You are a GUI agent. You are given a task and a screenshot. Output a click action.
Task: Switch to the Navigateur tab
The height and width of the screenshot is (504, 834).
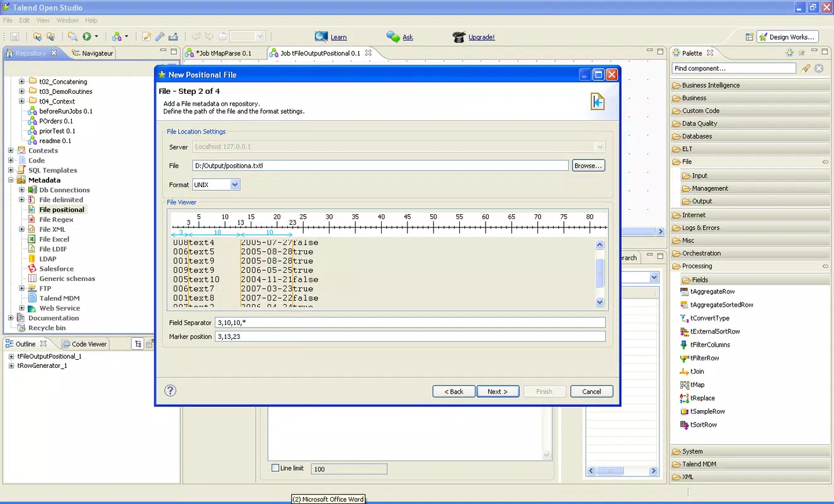click(93, 53)
